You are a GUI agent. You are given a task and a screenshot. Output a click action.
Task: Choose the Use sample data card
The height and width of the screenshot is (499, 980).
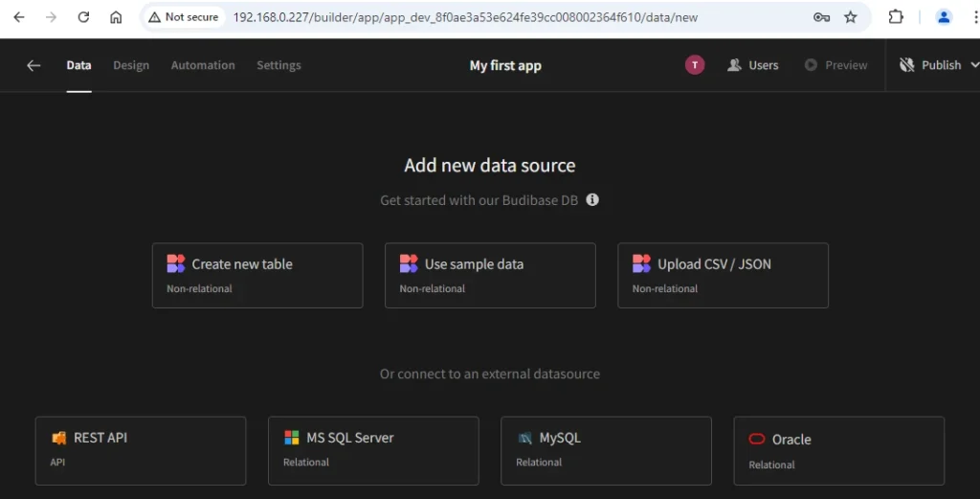pyautogui.click(x=490, y=275)
